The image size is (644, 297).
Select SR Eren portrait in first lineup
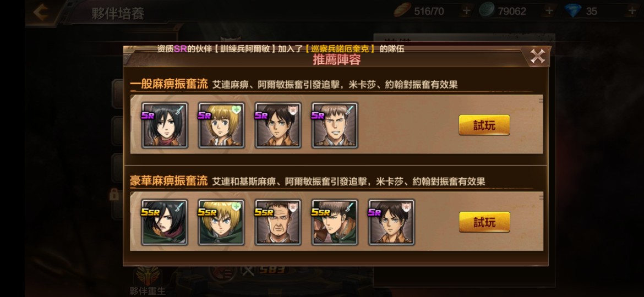(x=278, y=125)
